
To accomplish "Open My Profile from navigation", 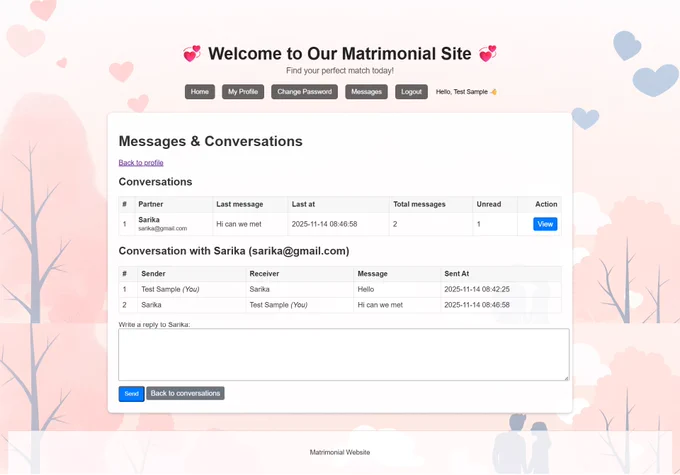I will [x=243, y=92].
